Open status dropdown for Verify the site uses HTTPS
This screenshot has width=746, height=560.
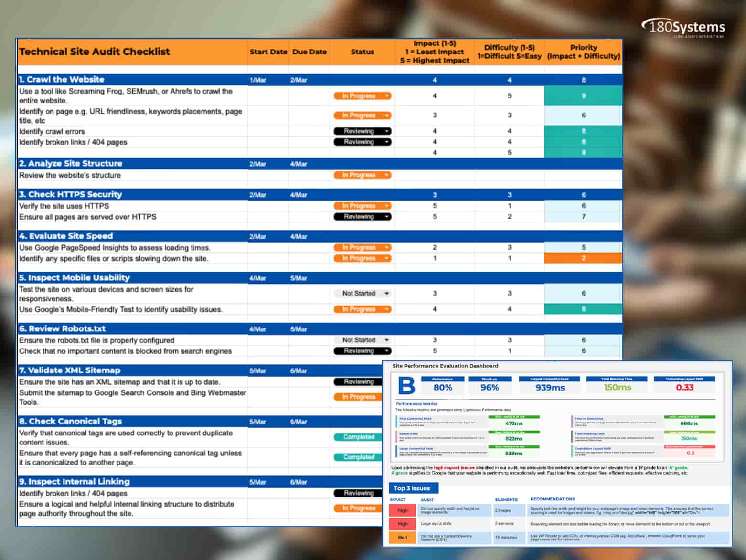point(362,206)
